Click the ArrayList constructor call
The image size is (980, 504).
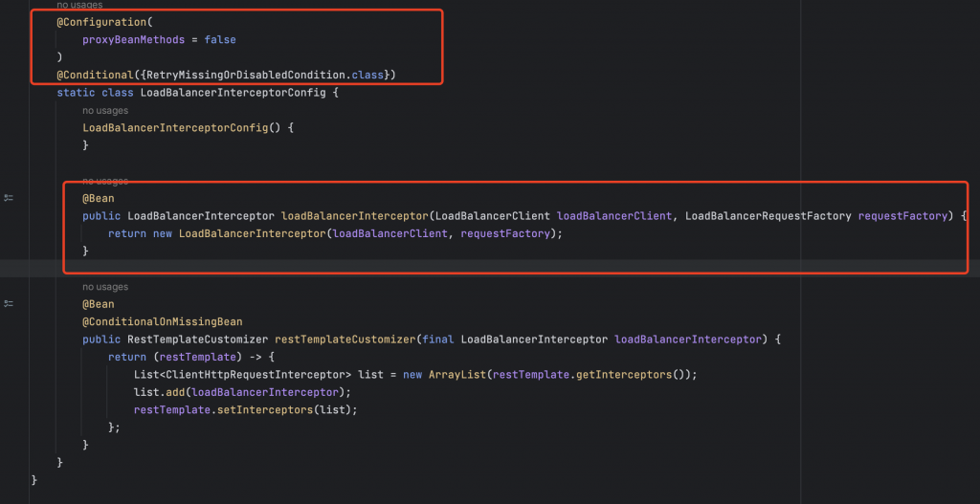click(455, 375)
